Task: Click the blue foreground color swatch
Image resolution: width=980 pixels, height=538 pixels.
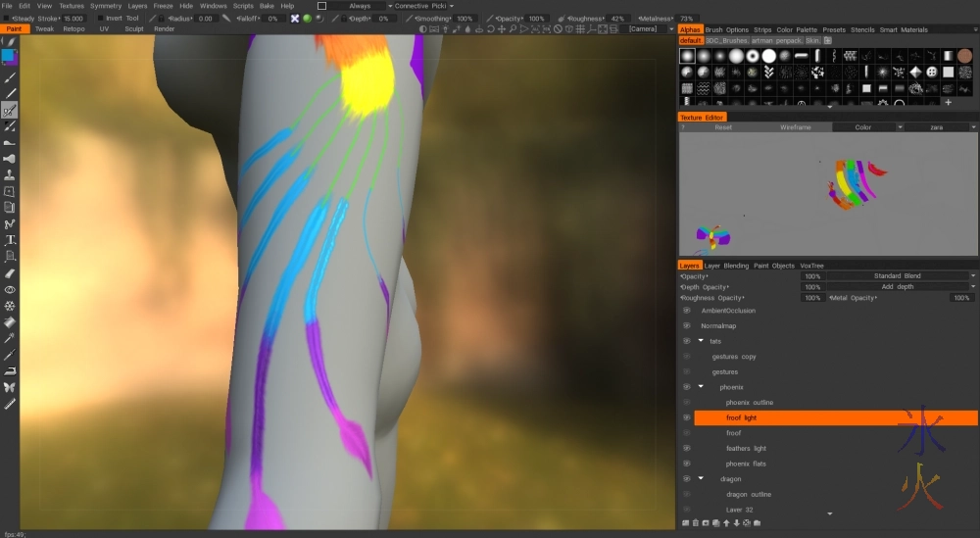Action: click(9, 57)
